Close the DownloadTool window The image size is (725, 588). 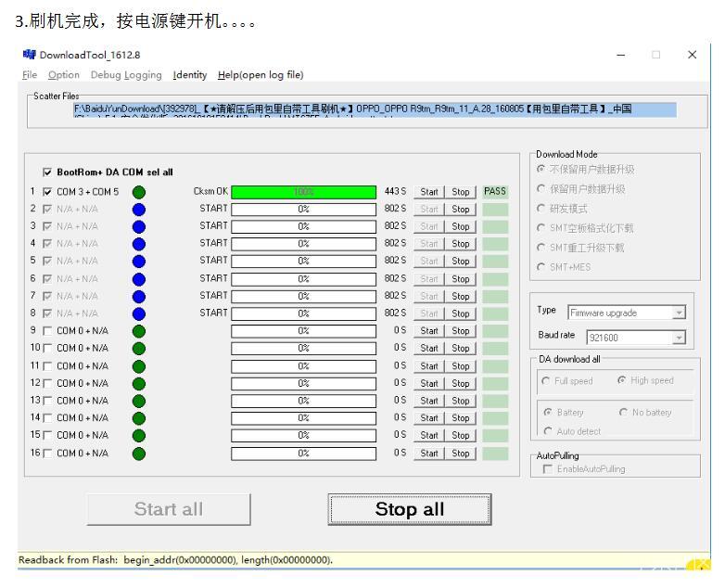coord(693,55)
